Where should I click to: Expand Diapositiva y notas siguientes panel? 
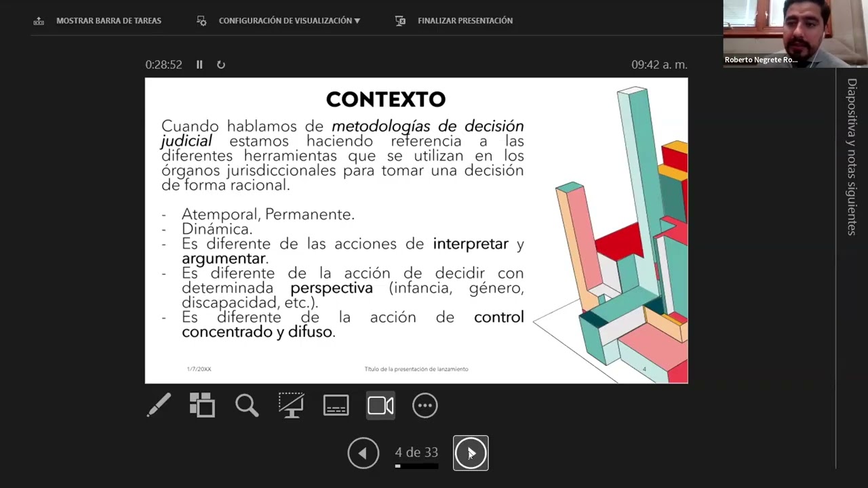pos(852,157)
